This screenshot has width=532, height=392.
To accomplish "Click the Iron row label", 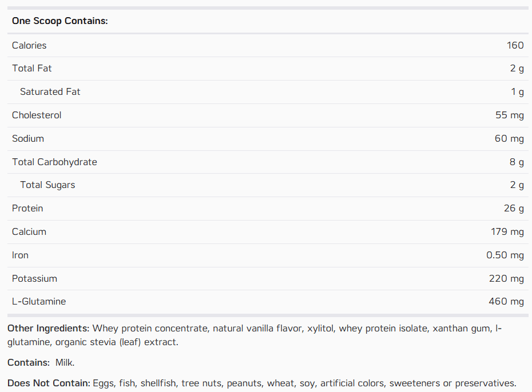I will pos(20,255).
